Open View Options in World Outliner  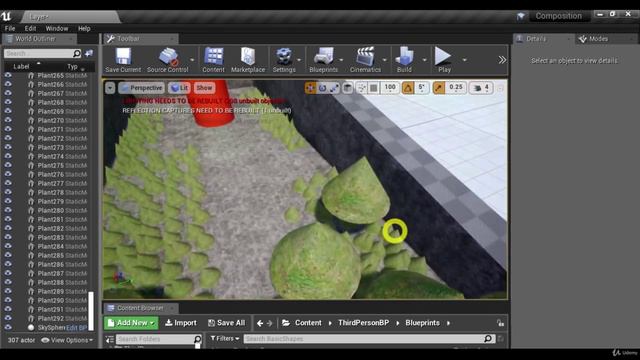pyautogui.click(x=67, y=340)
